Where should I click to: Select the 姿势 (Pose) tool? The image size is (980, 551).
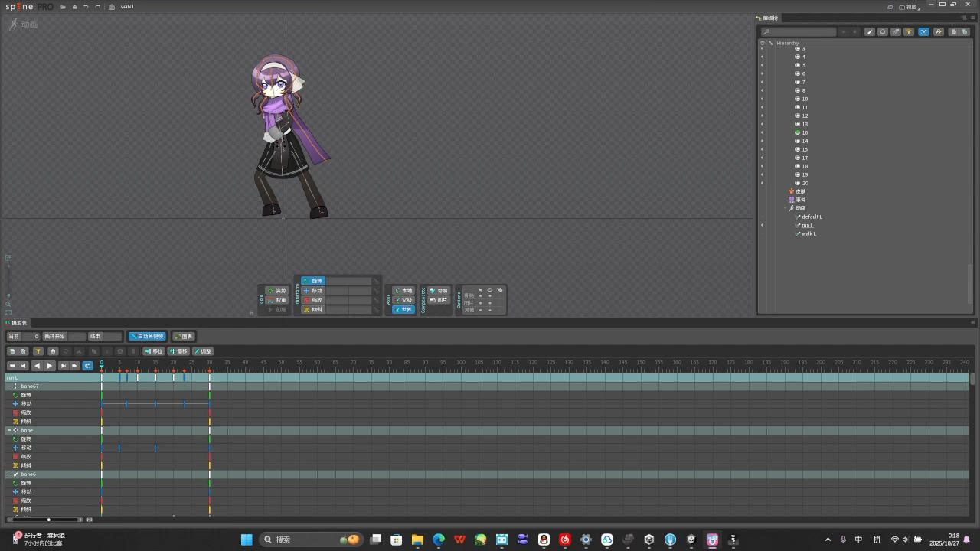[276, 291]
